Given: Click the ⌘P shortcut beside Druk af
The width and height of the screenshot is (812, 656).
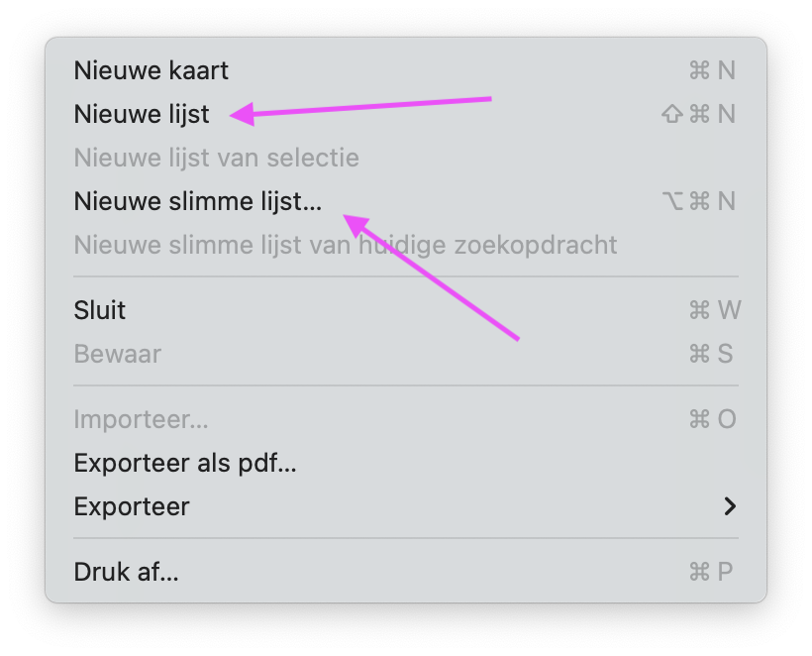Looking at the screenshot, I should [711, 572].
